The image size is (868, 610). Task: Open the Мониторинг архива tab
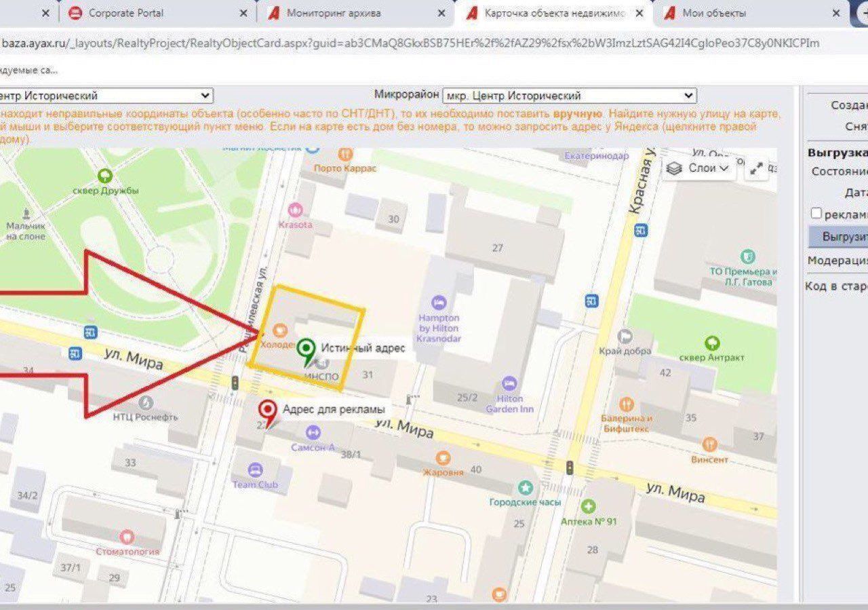click(x=332, y=13)
